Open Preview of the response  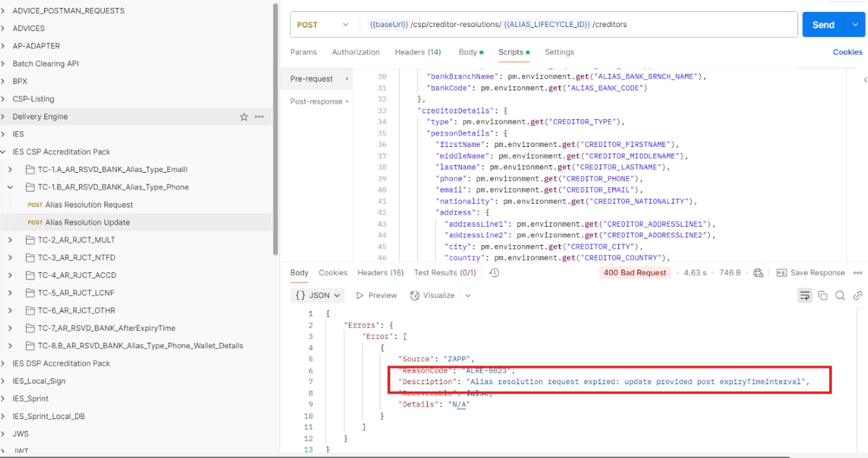pyautogui.click(x=376, y=295)
